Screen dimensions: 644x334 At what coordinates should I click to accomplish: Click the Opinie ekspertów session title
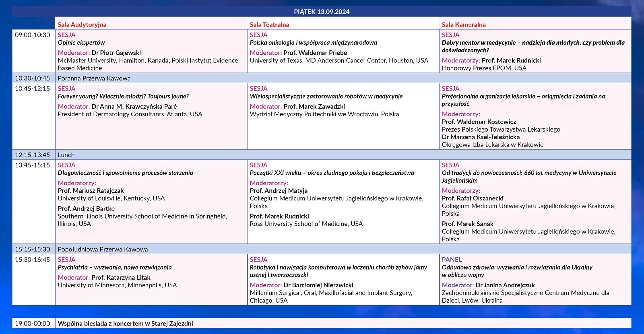point(81,43)
